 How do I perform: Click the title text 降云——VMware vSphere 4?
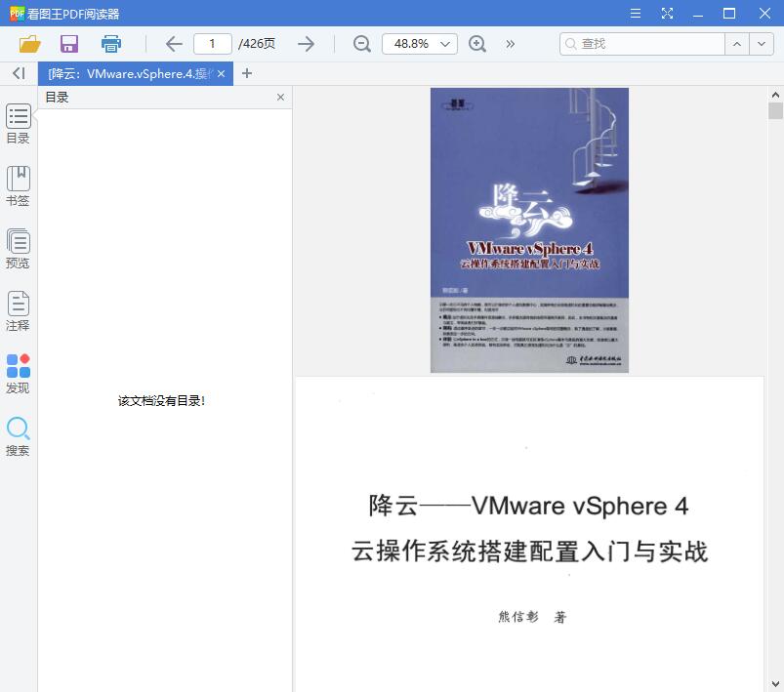pos(528,506)
